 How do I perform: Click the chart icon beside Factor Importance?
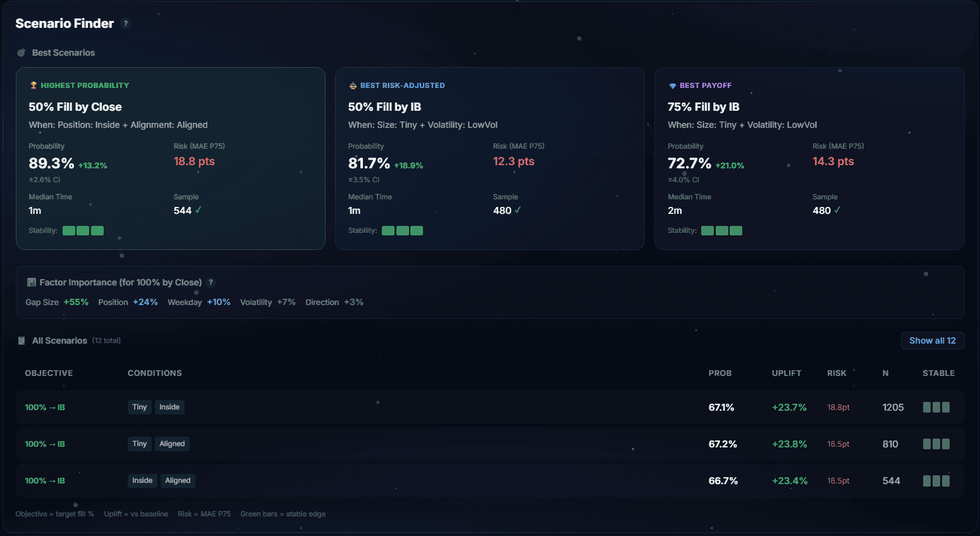31,282
